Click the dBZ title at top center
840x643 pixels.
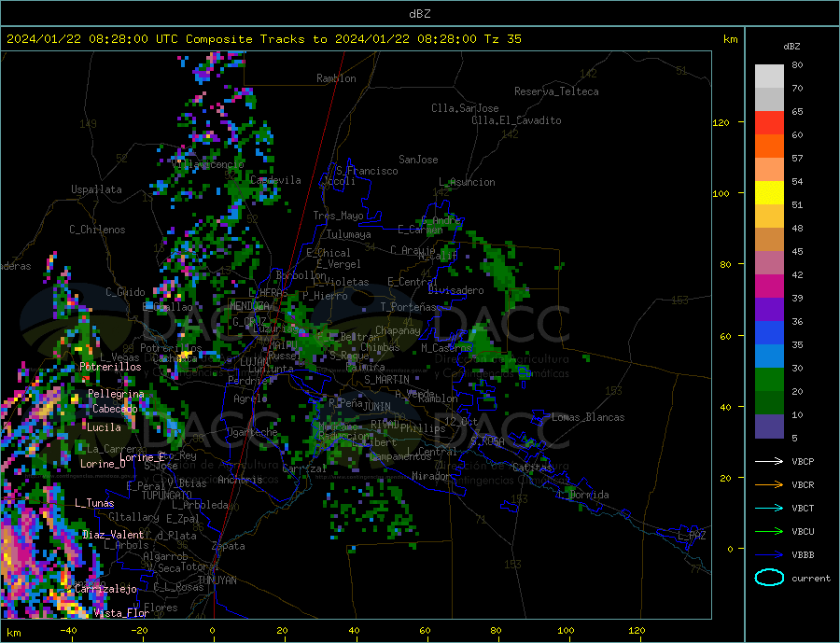tap(419, 14)
